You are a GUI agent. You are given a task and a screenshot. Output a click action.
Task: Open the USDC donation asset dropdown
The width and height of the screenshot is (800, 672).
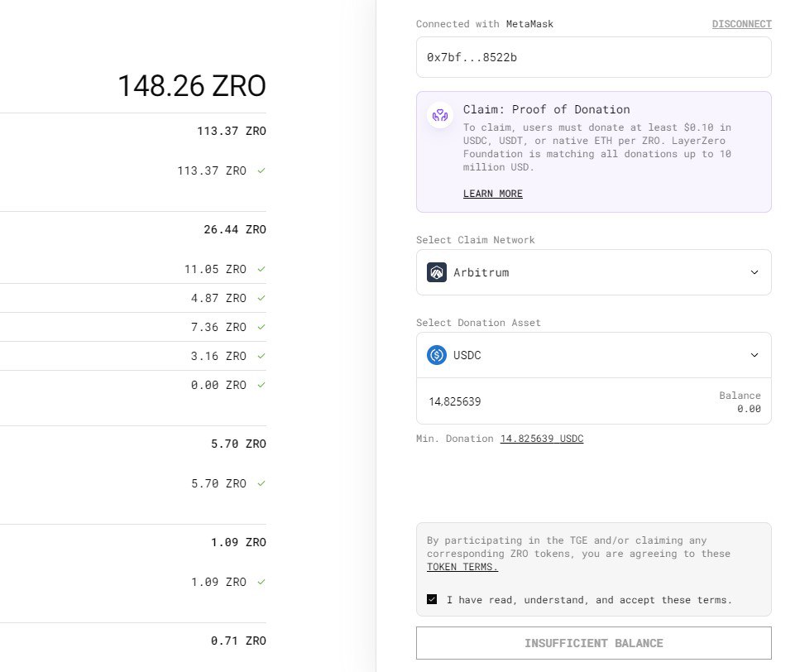coord(594,355)
